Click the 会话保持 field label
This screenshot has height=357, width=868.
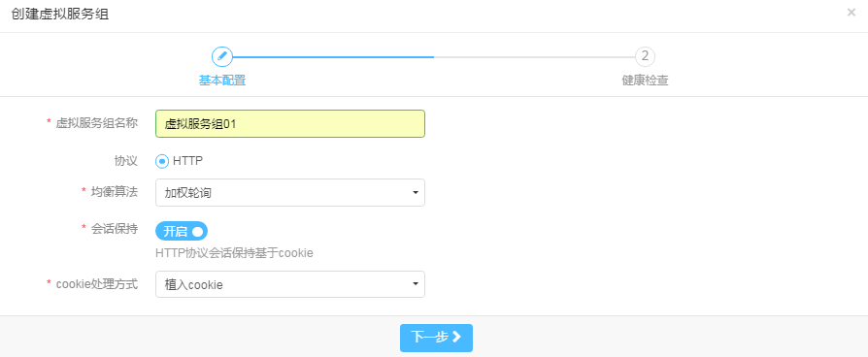pyautogui.click(x=114, y=229)
